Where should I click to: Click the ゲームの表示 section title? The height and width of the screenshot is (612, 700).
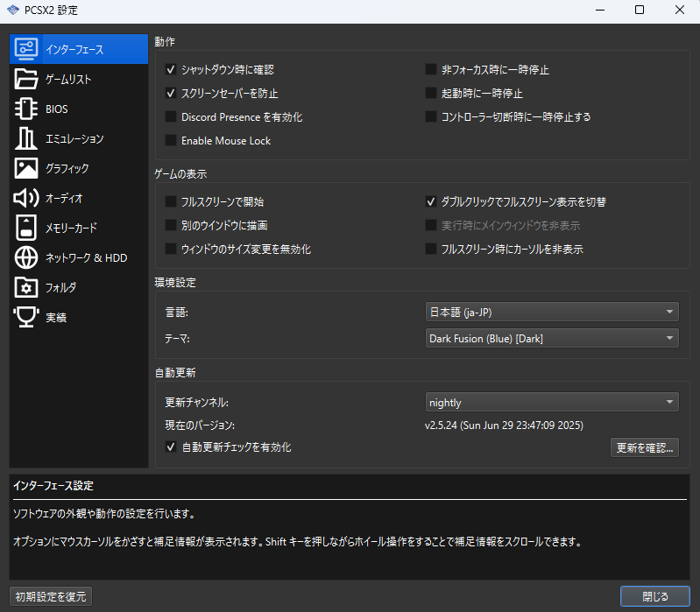[180, 173]
